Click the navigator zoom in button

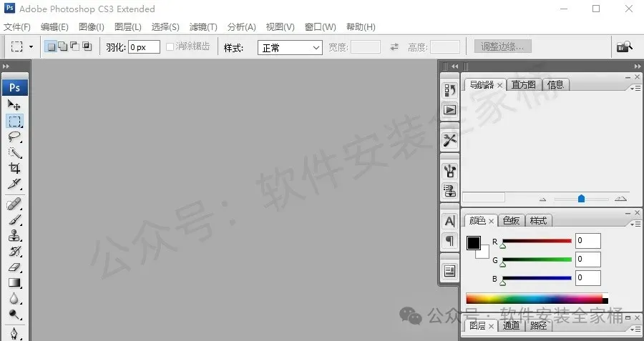[620, 199]
